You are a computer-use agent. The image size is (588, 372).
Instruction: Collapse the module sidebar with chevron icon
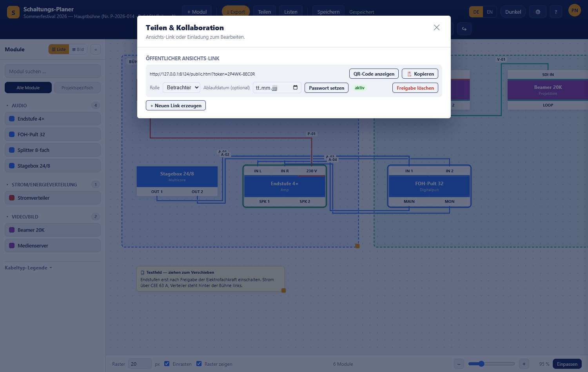pos(96,49)
